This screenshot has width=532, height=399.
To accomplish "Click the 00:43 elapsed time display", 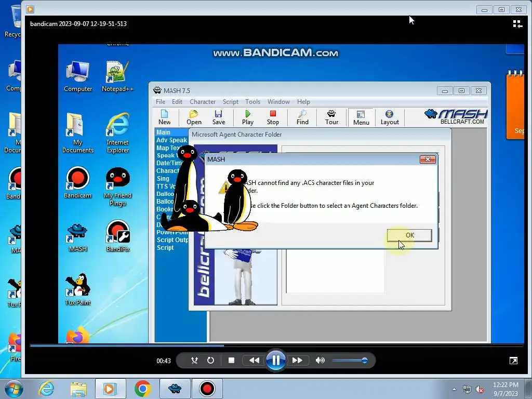I will [x=164, y=361].
